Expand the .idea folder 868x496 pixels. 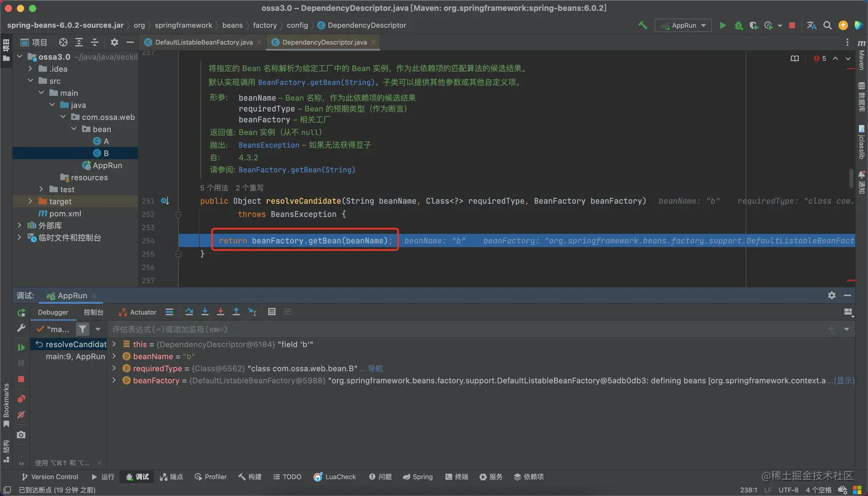[x=30, y=69]
